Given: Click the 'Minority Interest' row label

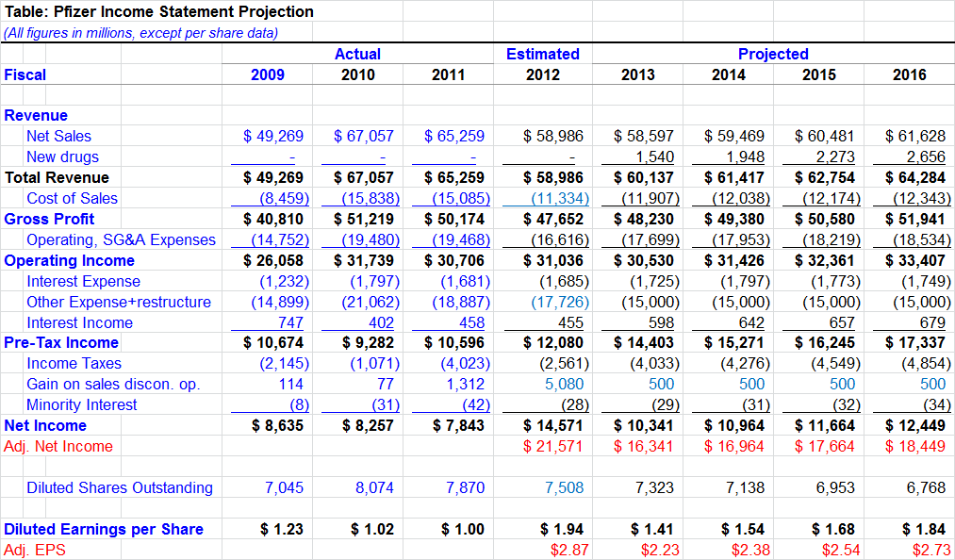Looking at the screenshot, I should [x=82, y=404].
